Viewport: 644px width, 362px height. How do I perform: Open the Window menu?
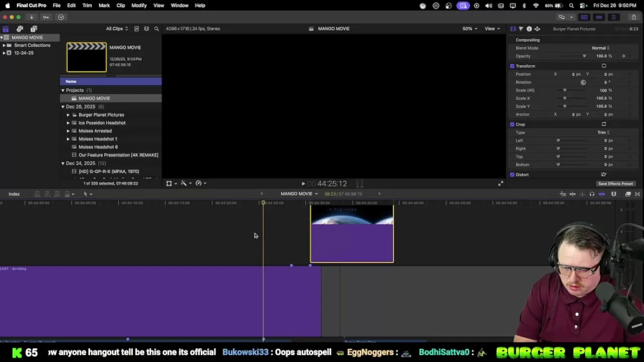(x=180, y=6)
